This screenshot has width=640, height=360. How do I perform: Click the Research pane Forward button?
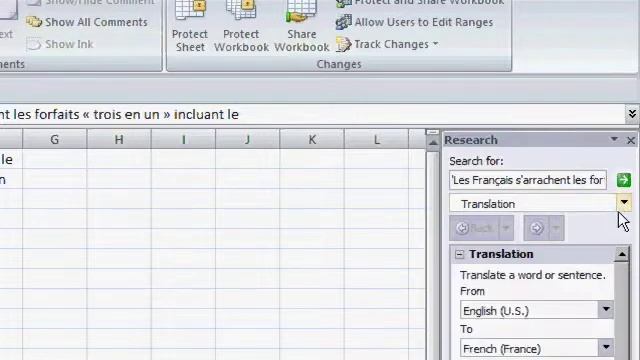(537, 228)
